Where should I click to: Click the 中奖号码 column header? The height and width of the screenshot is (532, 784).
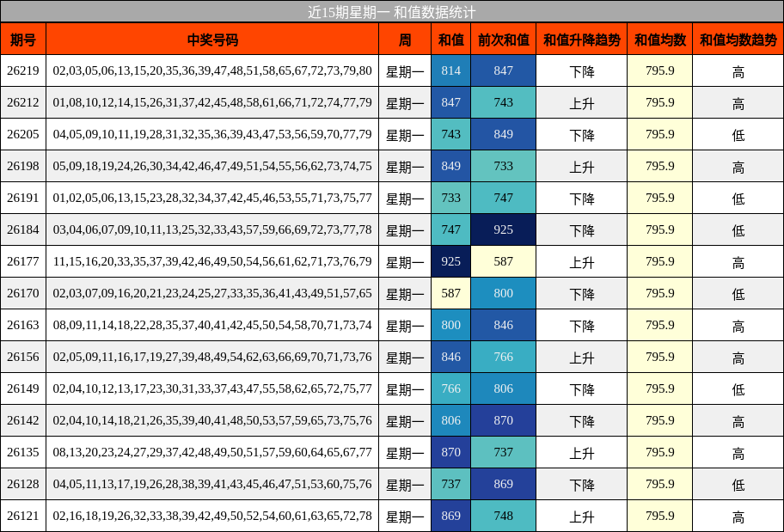point(212,39)
